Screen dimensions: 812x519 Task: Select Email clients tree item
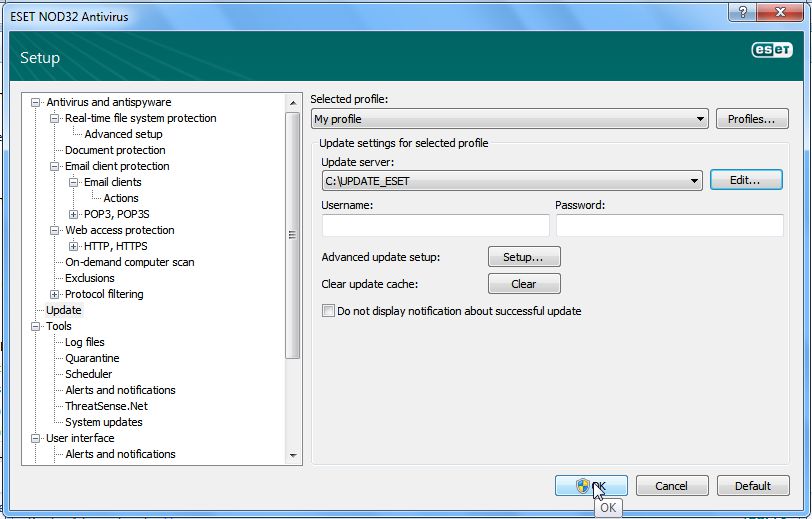tap(112, 182)
